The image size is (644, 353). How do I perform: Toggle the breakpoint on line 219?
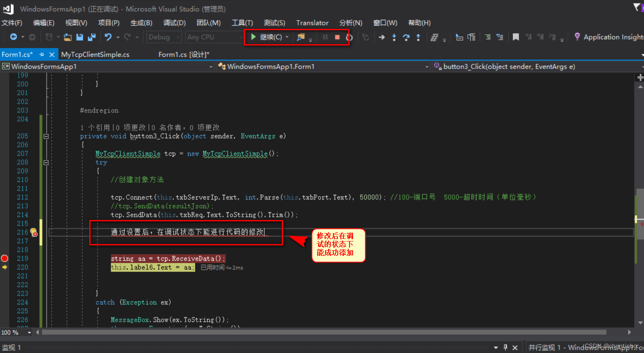(x=4, y=259)
